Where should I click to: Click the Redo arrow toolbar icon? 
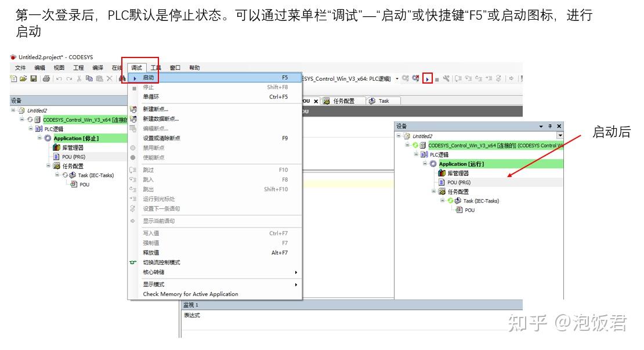pos(69,78)
